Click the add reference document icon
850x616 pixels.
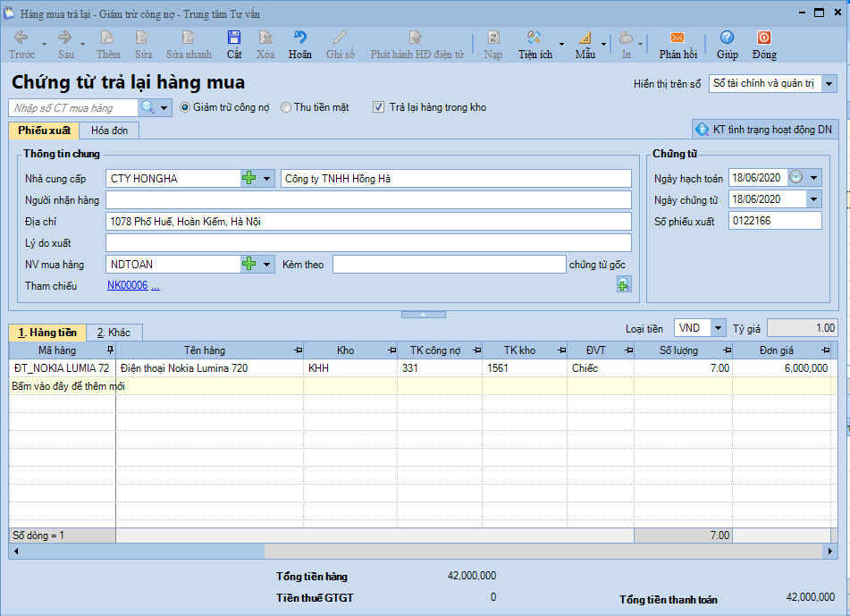(x=624, y=284)
